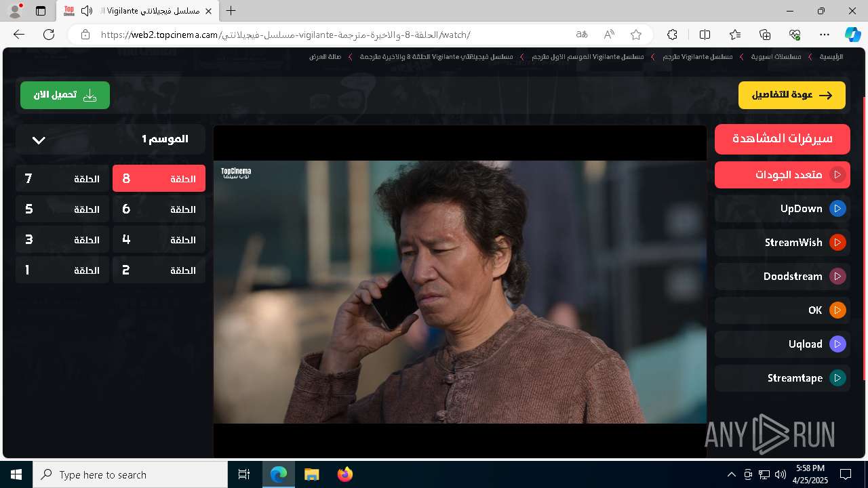Click the مسلسل Vigilante مترجم breadcrumb link
The image size is (868, 488).
(x=698, y=57)
